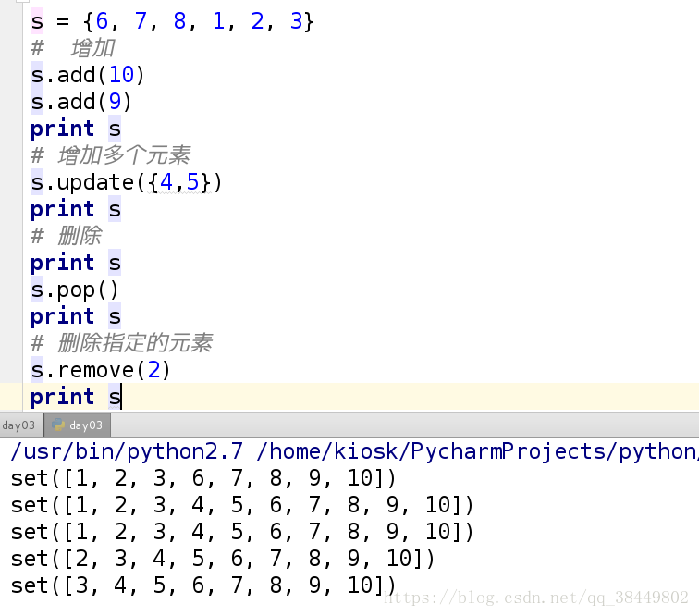
Task: Click the 'print s' line directly below s.add(9)
Action: tap(75, 129)
